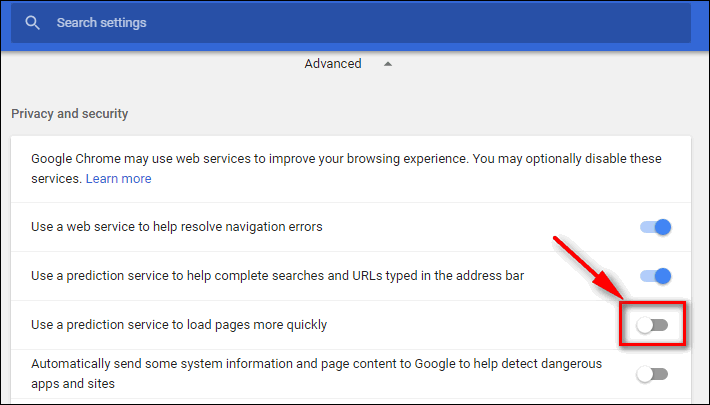This screenshot has width=710, height=405.
Task: Collapse the Advanced section via its label
Action: coord(333,64)
